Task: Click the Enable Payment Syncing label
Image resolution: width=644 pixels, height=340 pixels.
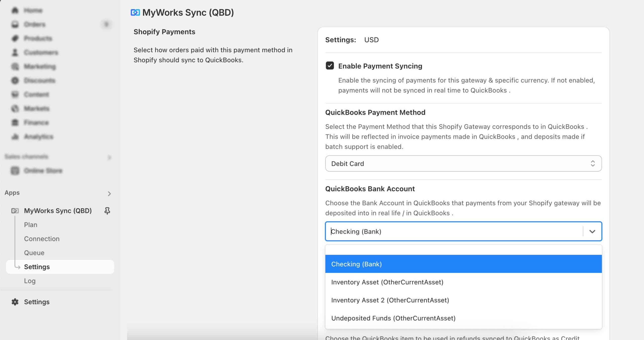Action: click(380, 66)
